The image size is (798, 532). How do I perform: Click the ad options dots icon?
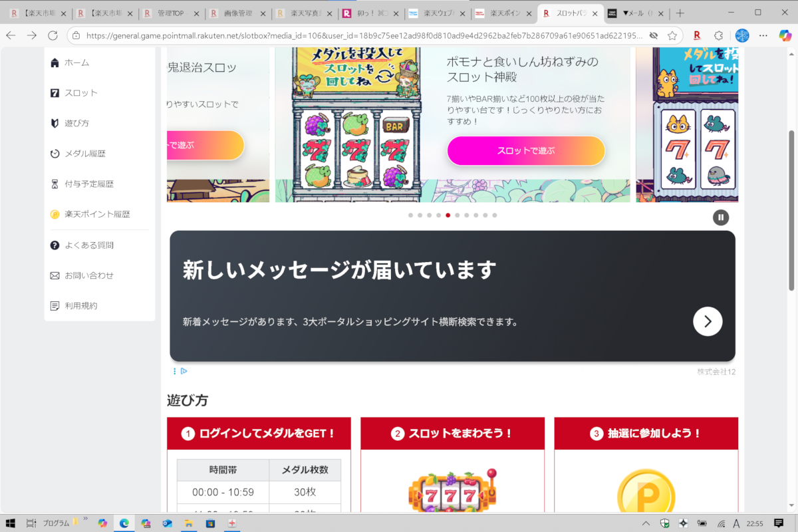175,371
